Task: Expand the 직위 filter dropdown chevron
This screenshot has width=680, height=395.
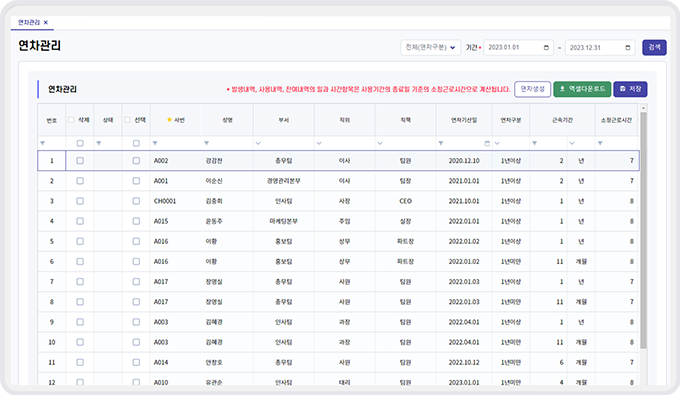Action: click(x=319, y=143)
